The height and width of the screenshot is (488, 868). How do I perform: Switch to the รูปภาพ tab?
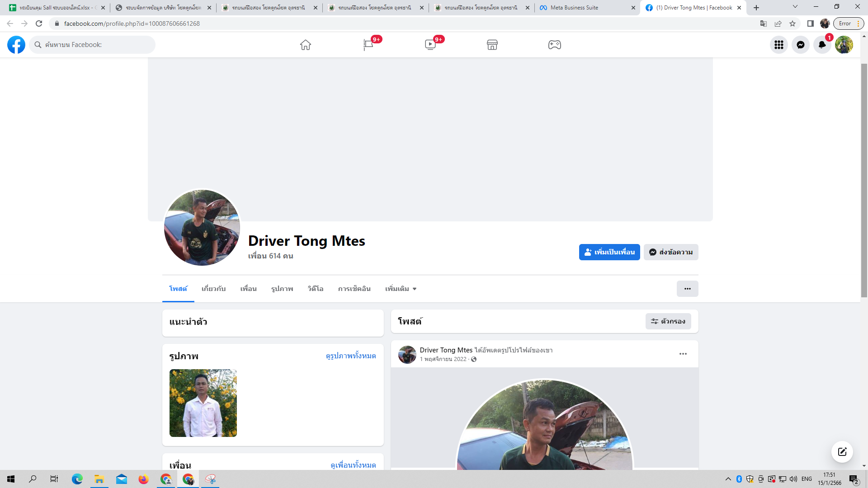coord(282,289)
